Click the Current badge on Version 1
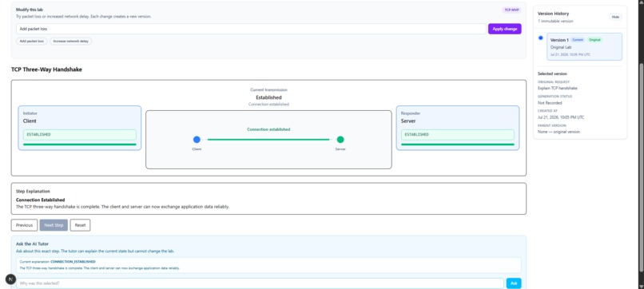The height and width of the screenshot is (289, 644). point(578,40)
